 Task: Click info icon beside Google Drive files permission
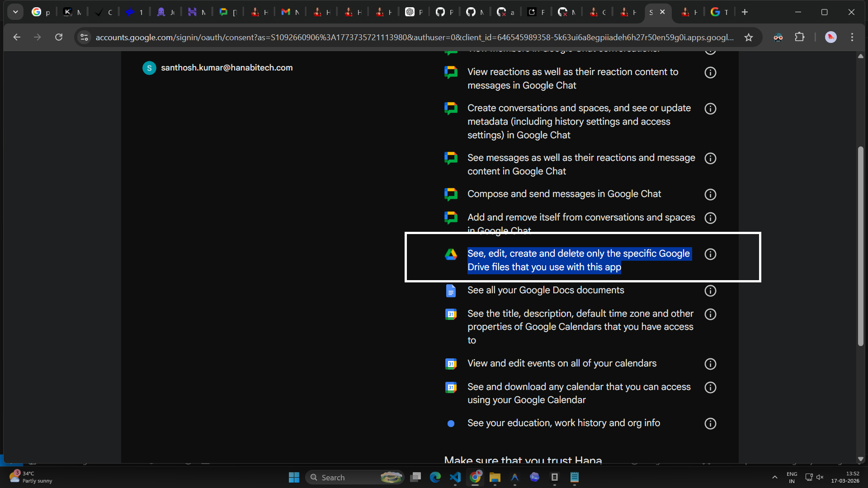pyautogui.click(x=710, y=254)
